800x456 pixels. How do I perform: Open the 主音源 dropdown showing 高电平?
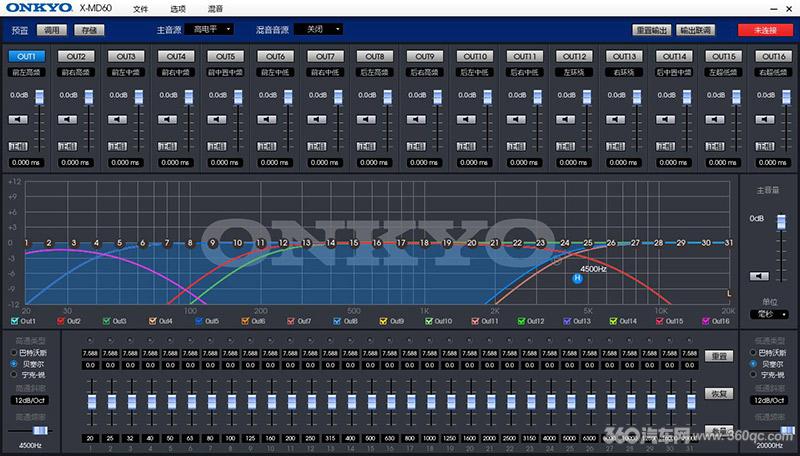click(209, 30)
